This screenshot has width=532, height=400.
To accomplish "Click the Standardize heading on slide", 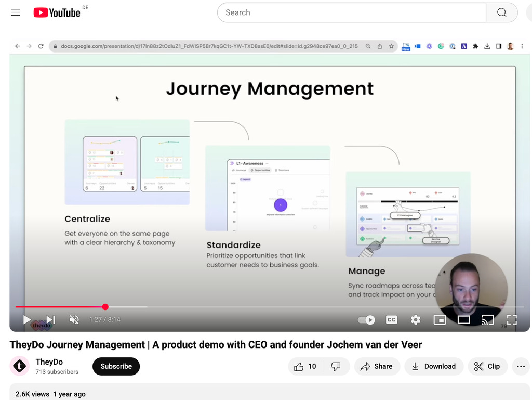I will (x=233, y=245).
